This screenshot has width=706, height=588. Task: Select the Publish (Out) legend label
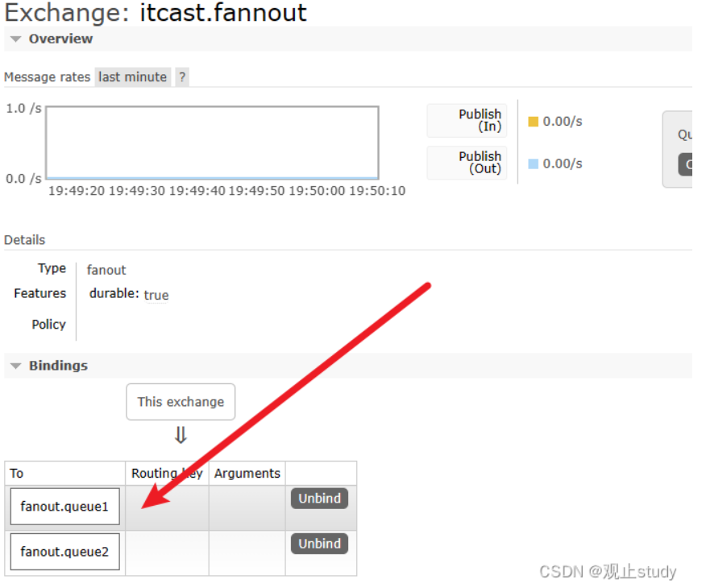click(x=480, y=163)
